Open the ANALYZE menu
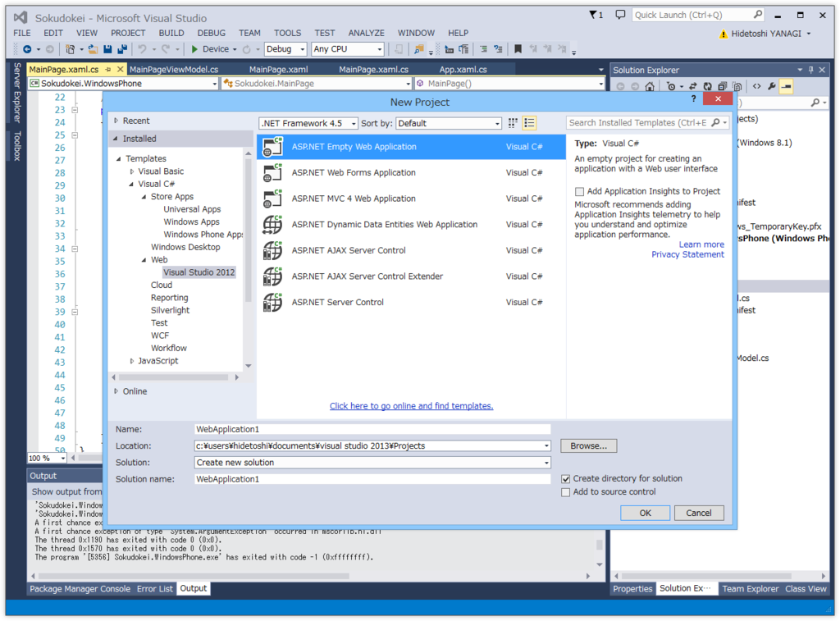840x621 pixels. [367, 33]
